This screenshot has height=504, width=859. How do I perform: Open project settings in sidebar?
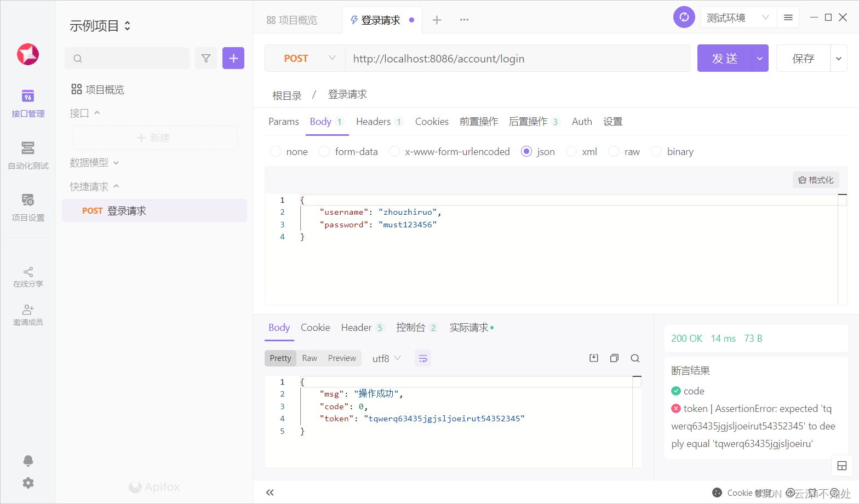[28, 208]
